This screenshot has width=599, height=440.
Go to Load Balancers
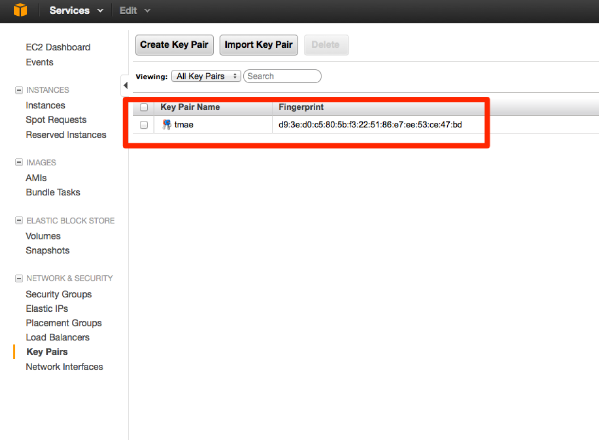pyautogui.click(x=58, y=338)
